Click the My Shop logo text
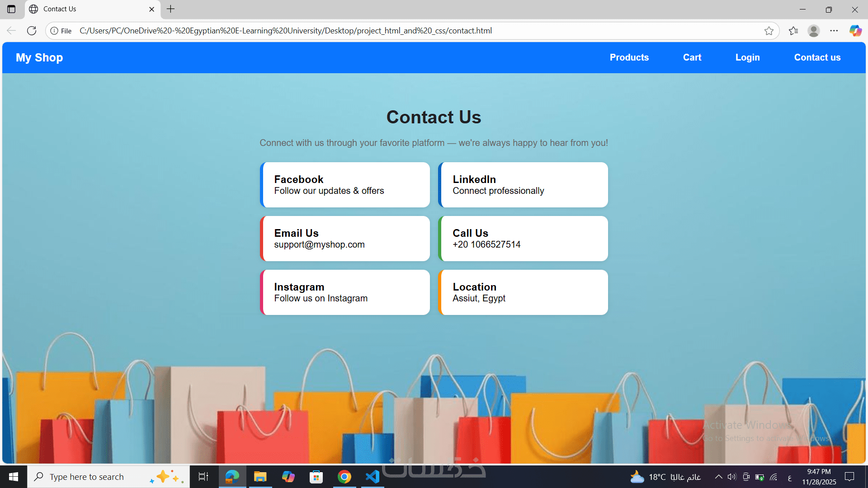 (x=39, y=57)
